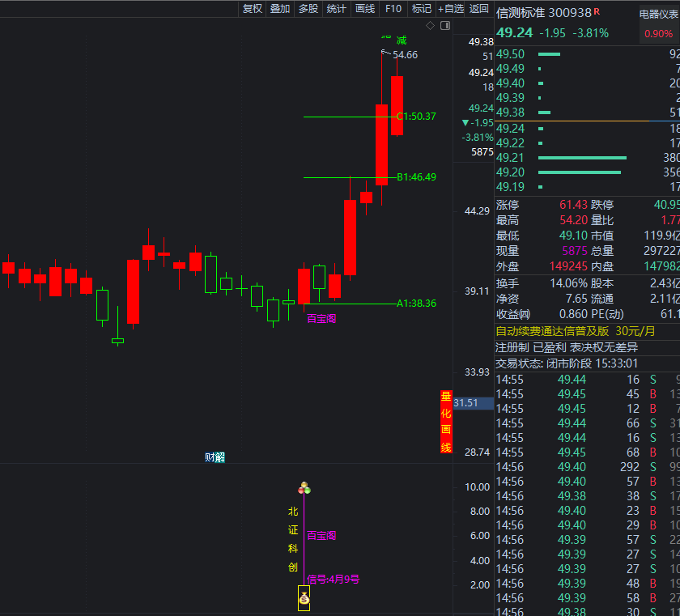
Task: Open the 电器仪表 sector tag
Action: [659, 14]
